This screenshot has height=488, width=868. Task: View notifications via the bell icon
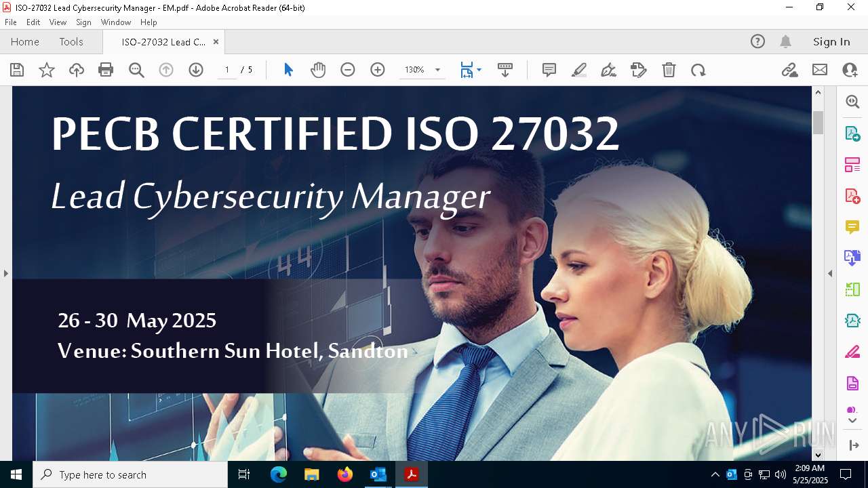(785, 42)
